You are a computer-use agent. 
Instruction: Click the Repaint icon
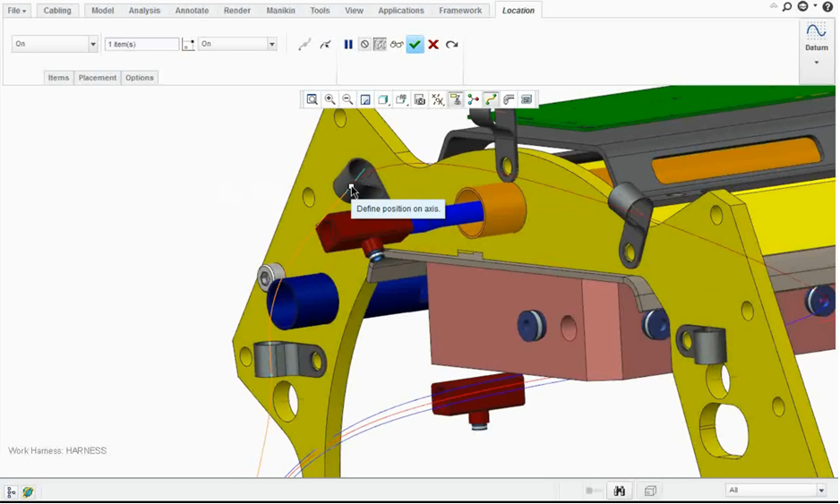pos(365,99)
